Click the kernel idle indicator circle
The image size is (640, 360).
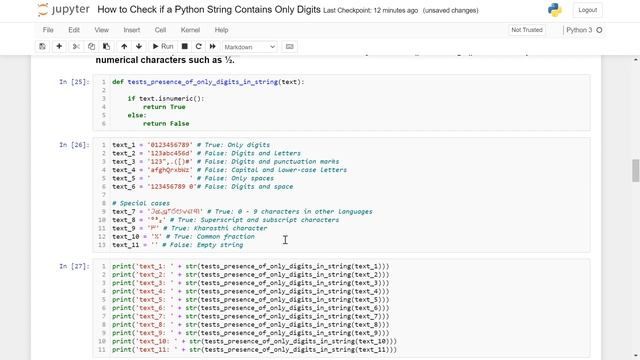coord(599,30)
